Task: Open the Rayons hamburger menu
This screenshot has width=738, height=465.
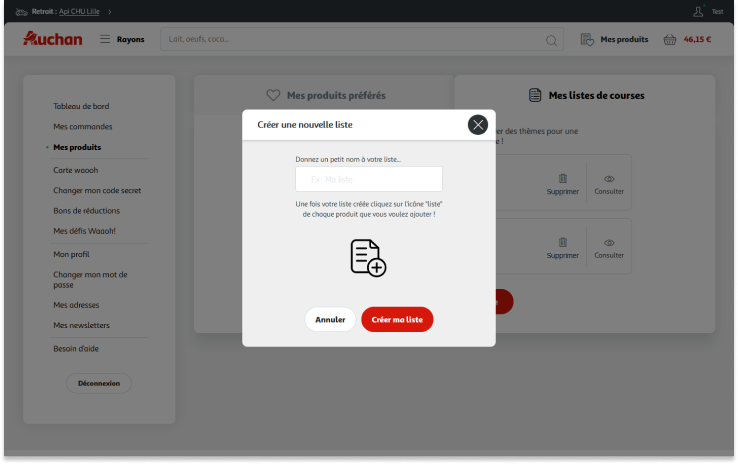Action: pos(106,40)
